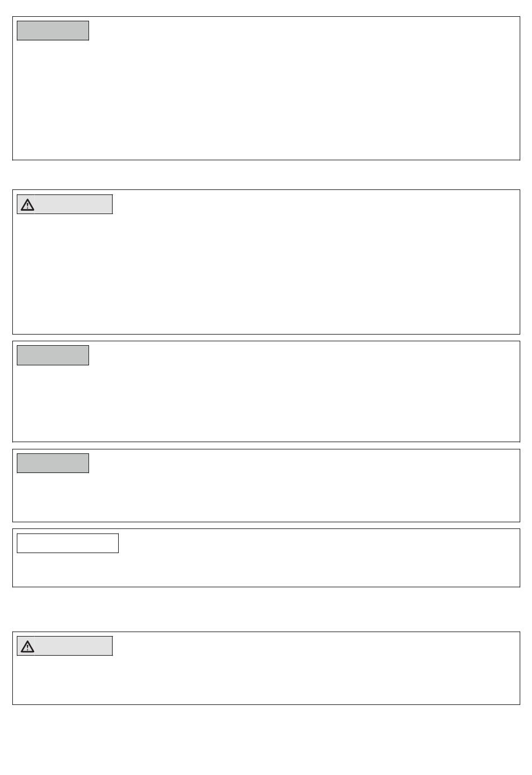The height and width of the screenshot is (775, 532).
Task: Click the blank page area beneath the last panel
Action: point(266,740)
